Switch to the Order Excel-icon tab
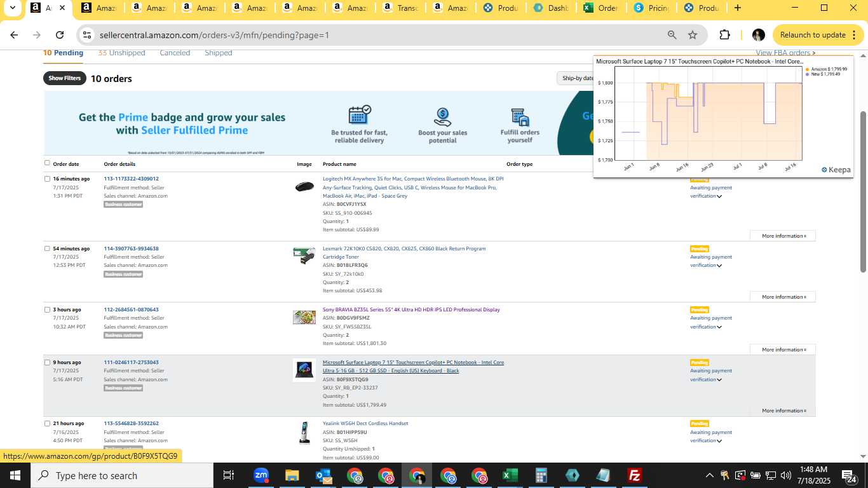The width and height of the screenshot is (868, 488). click(x=602, y=8)
